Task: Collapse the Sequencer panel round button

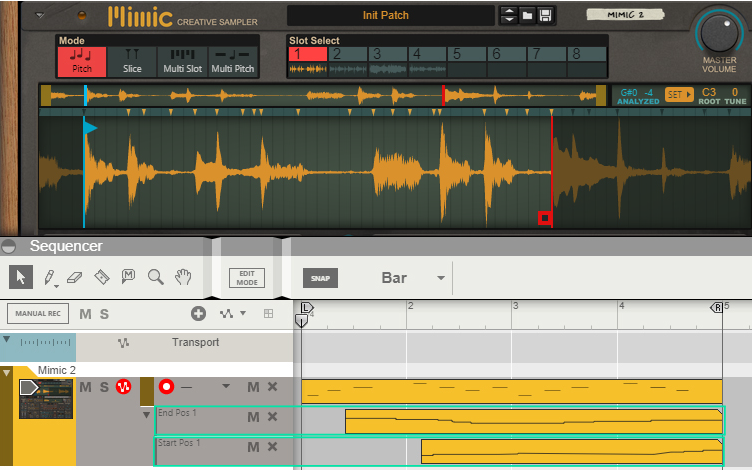Action: [8, 247]
